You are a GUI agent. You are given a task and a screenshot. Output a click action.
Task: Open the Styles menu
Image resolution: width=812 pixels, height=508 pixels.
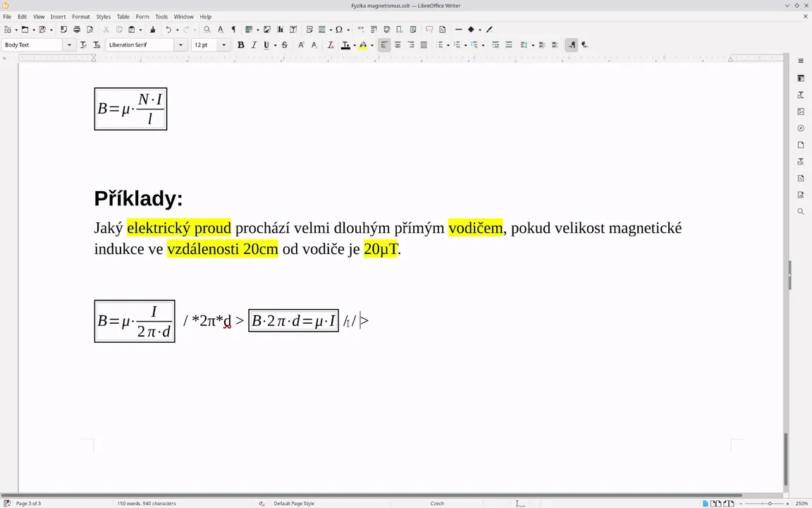click(x=103, y=17)
